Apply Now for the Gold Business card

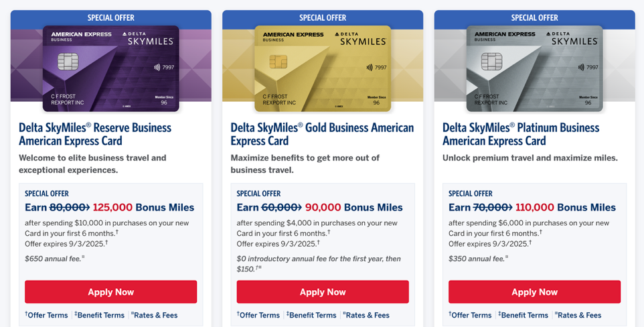pos(323,292)
